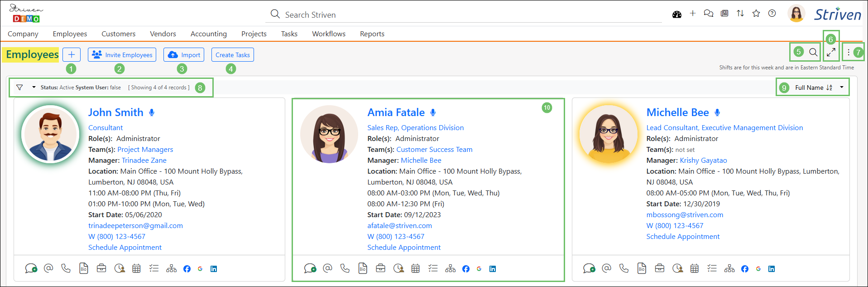Open the John Smith name link
868x287 pixels.
pos(116,112)
